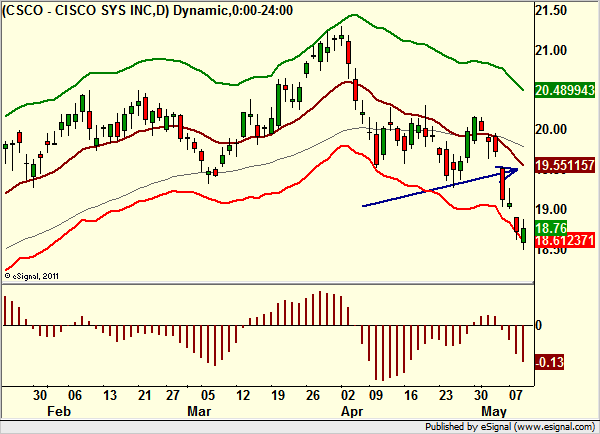Viewport: 600px width, 434px height.
Task: Click the histogram zero axis label
Action: 538,326
